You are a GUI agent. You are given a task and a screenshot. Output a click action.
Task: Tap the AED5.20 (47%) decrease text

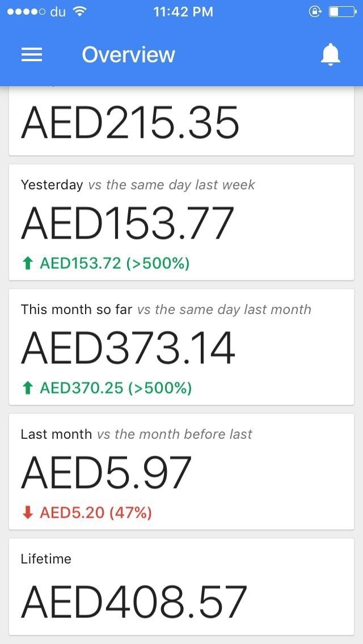95,512
